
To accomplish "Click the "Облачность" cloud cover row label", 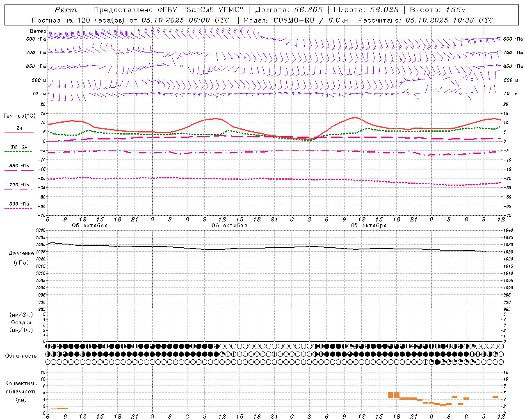I will pos(21,356).
